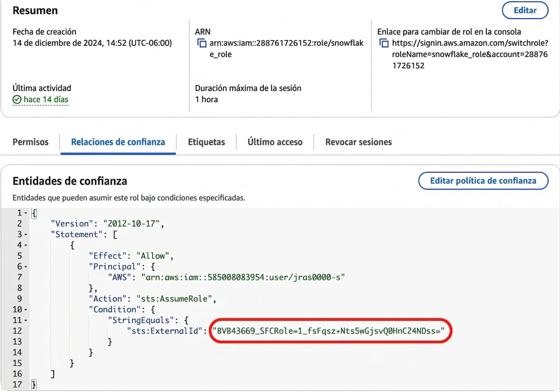Click line number 17 in the editor gutter
Image resolution: width=560 pixels, height=392 pixels.
tap(17, 385)
